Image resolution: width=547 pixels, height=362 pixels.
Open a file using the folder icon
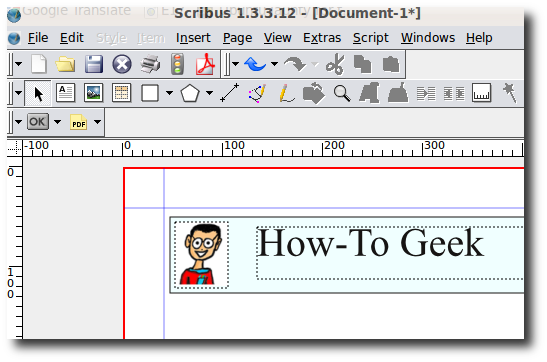[x=65, y=64]
